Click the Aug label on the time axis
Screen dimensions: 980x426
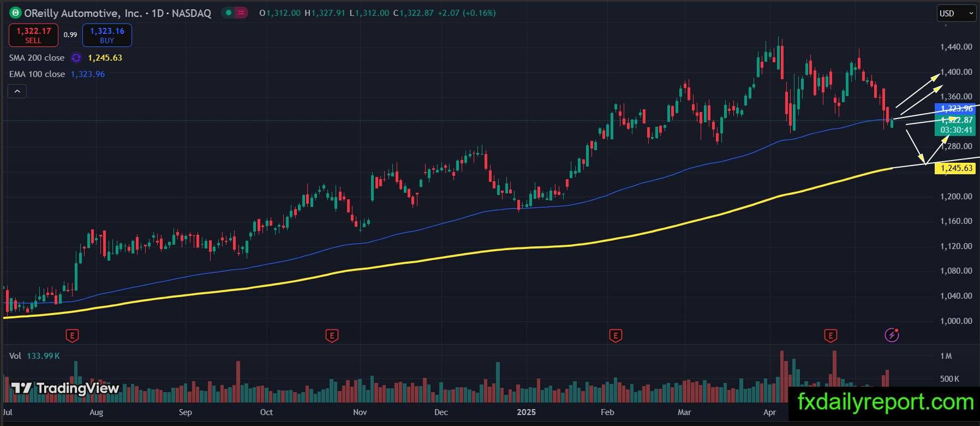pyautogui.click(x=96, y=412)
